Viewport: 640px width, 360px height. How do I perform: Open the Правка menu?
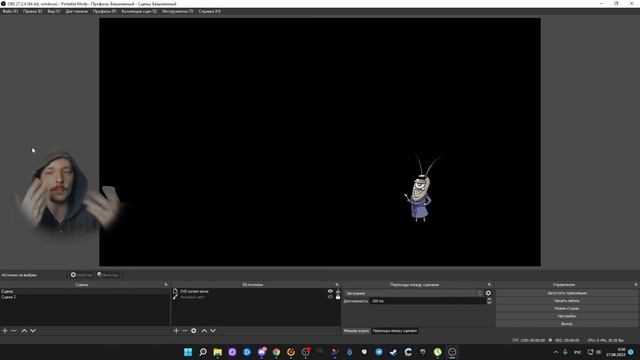coord(33,11)
